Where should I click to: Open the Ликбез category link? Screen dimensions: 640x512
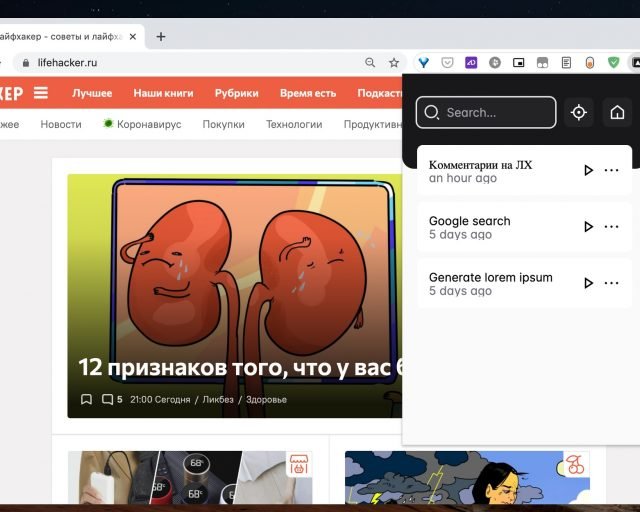click(x=218, y=399)
